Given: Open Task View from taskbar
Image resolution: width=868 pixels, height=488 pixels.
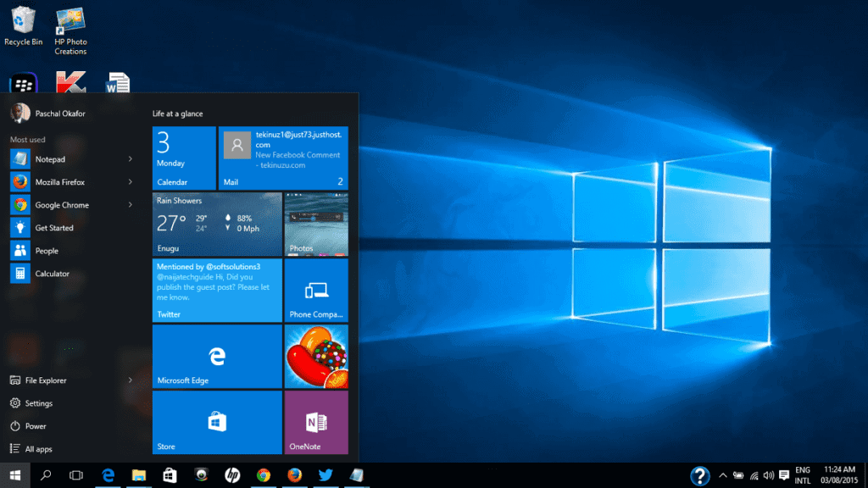Looking at the screenshot, I should (x=76, y=475).
